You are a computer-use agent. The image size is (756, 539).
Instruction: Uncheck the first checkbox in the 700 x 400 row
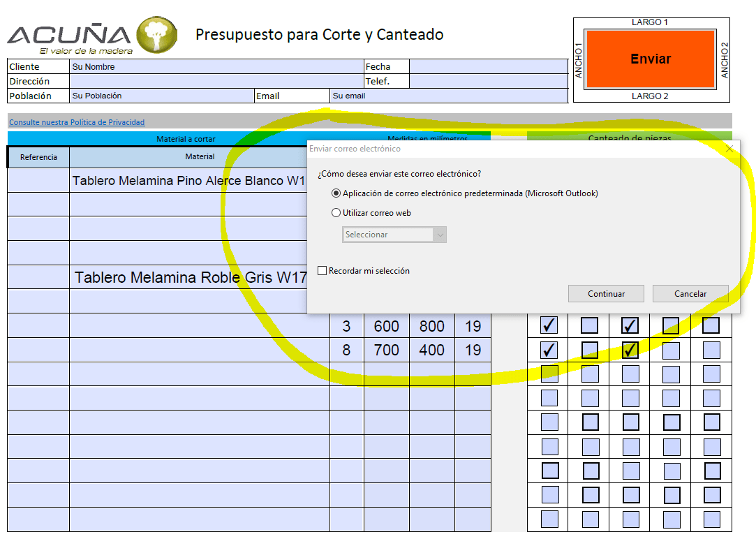549,350
